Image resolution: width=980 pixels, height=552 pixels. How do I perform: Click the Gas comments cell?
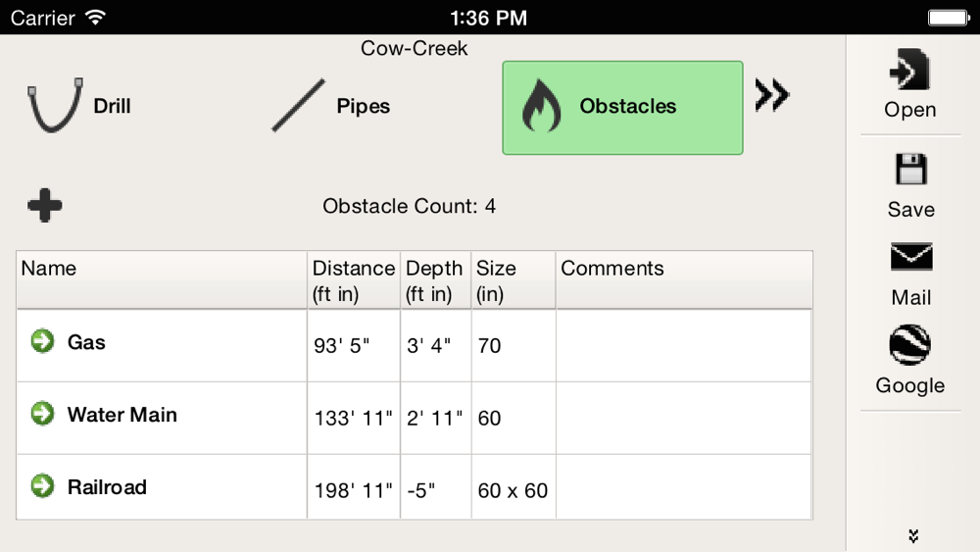click(684, 346)
